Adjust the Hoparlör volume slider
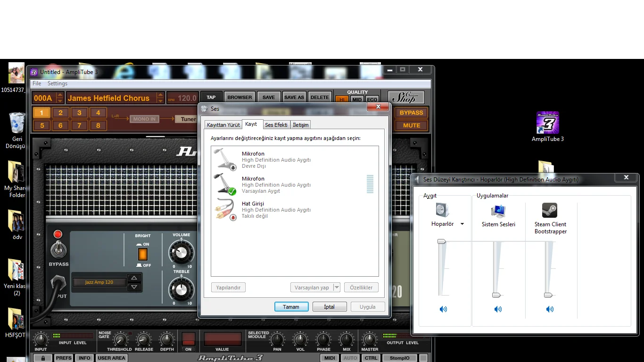 pyautogui.click(x=442, y=241)
